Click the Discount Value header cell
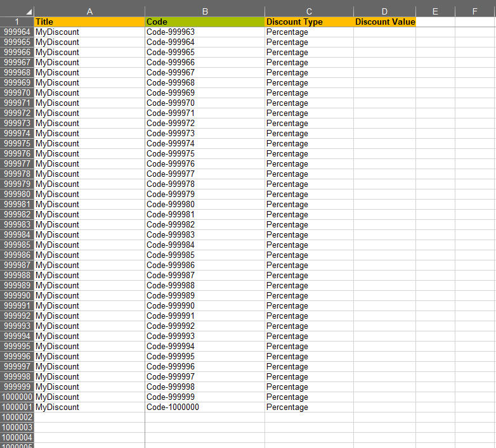 click(x=384, y=22)
